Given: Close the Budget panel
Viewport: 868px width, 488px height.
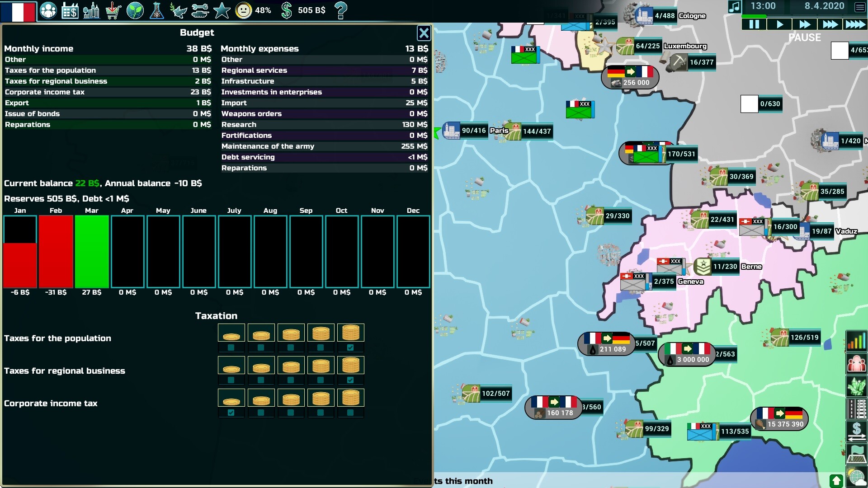Looking at the screenshot, I should pos(424,33).
